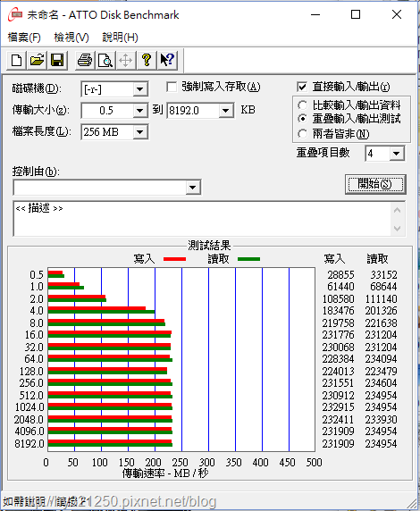Open the 說明(H) menu
The width and height of the screenshot is (420, 511).
pyautogui.click(x=120, y=38)
